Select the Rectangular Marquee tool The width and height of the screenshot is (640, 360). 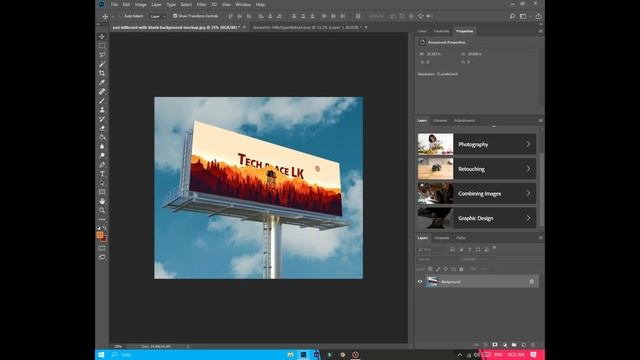coord(102,46)
